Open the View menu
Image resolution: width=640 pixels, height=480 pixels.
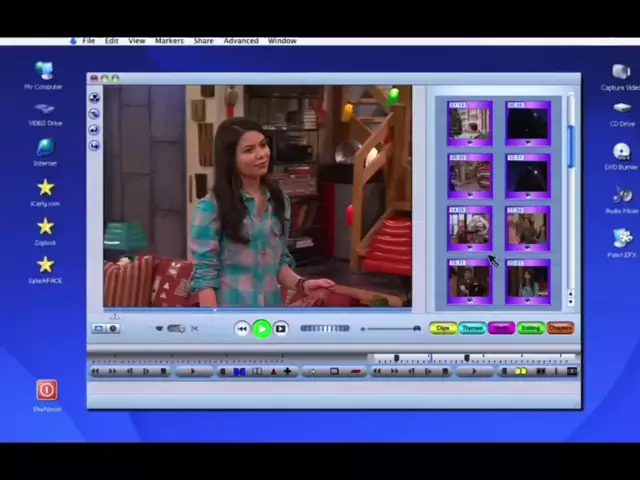click(137, 41)
